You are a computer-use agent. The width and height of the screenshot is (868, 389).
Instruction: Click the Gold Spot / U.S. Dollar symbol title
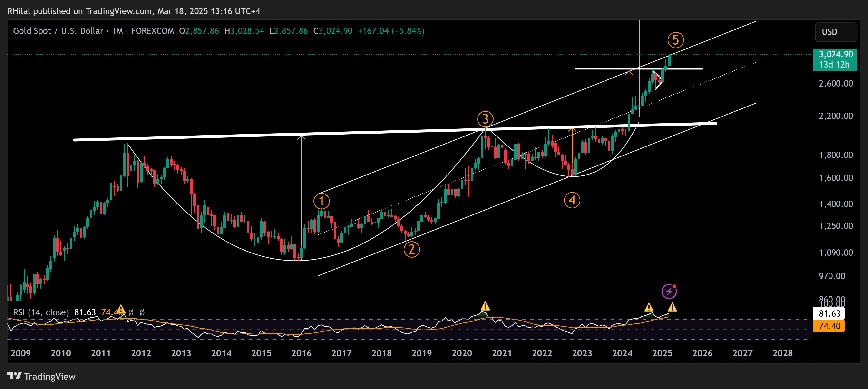pos(58,31)
